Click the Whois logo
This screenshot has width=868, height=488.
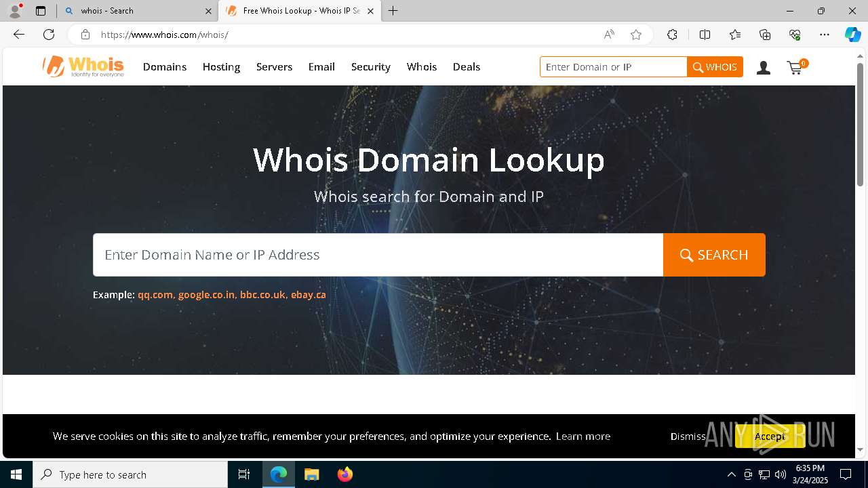(83, 66)
